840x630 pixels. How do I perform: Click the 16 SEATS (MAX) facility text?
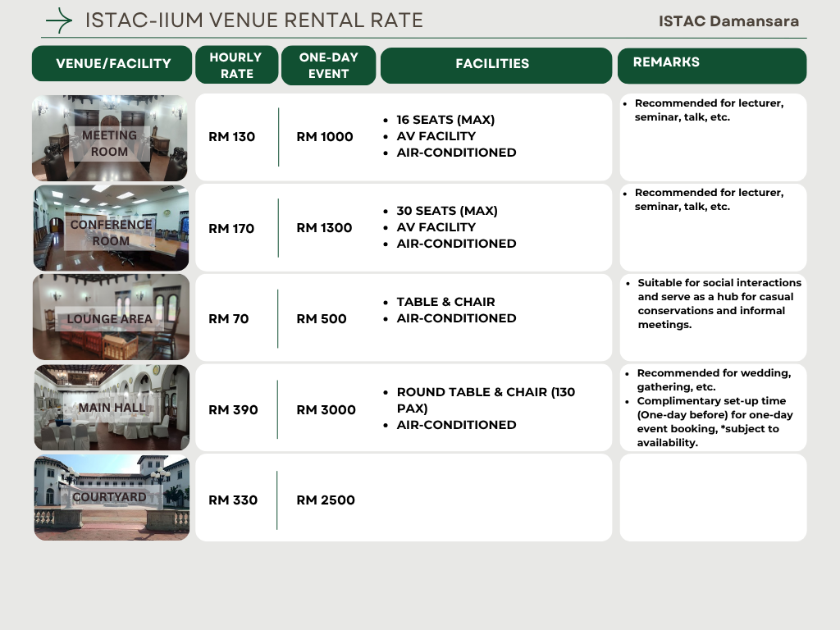445,120
